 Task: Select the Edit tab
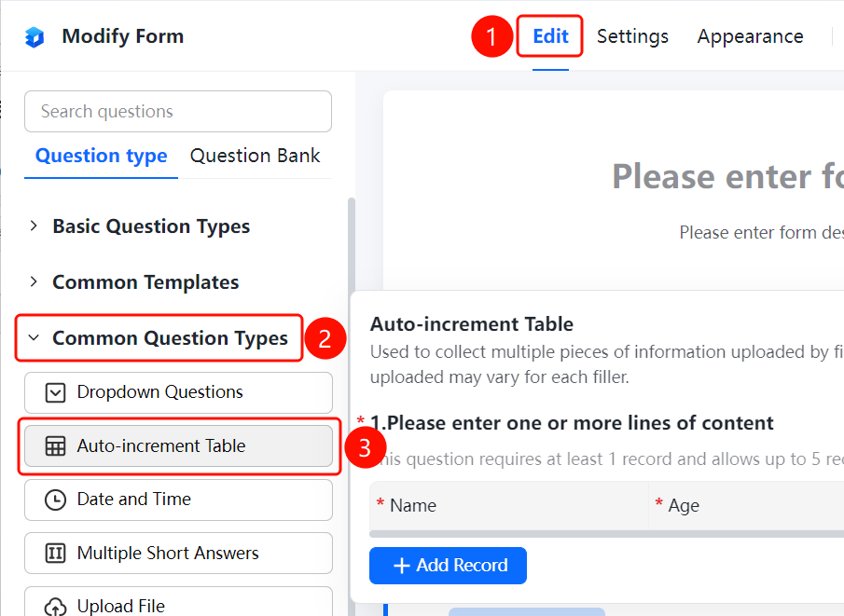pos(550,36)
